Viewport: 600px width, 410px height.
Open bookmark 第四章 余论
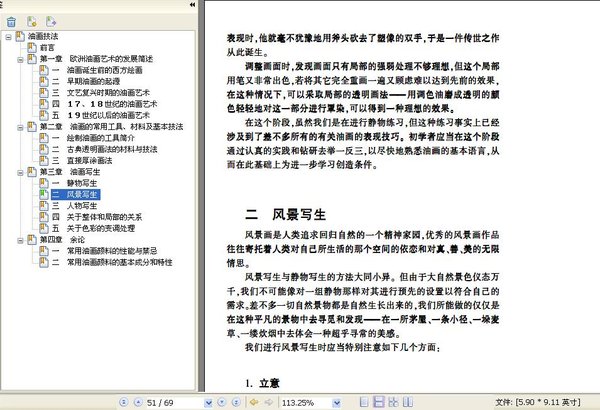[62, 240]
